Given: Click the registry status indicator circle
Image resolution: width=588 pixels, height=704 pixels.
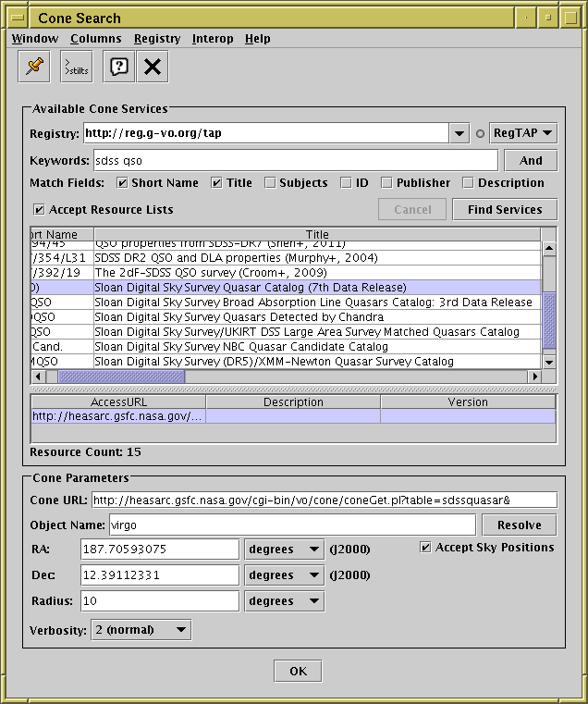Looking at the screenshot, I should tap(480, 134).
